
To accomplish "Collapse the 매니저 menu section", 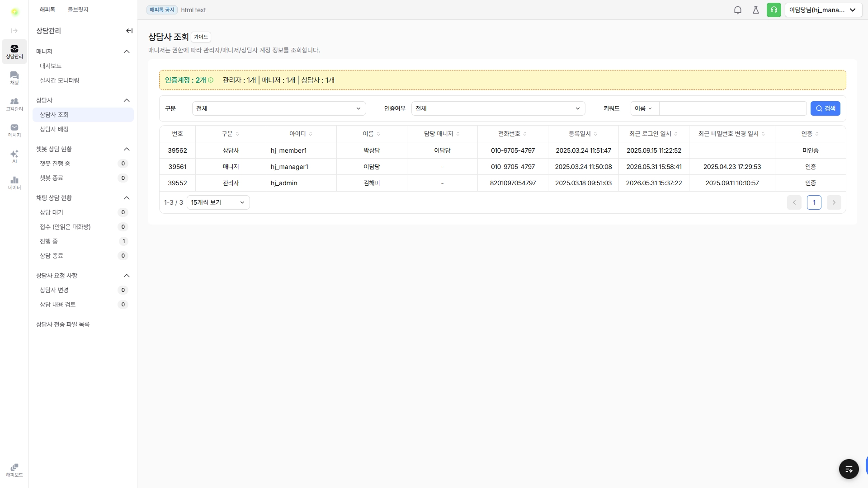I will point(127,52).
